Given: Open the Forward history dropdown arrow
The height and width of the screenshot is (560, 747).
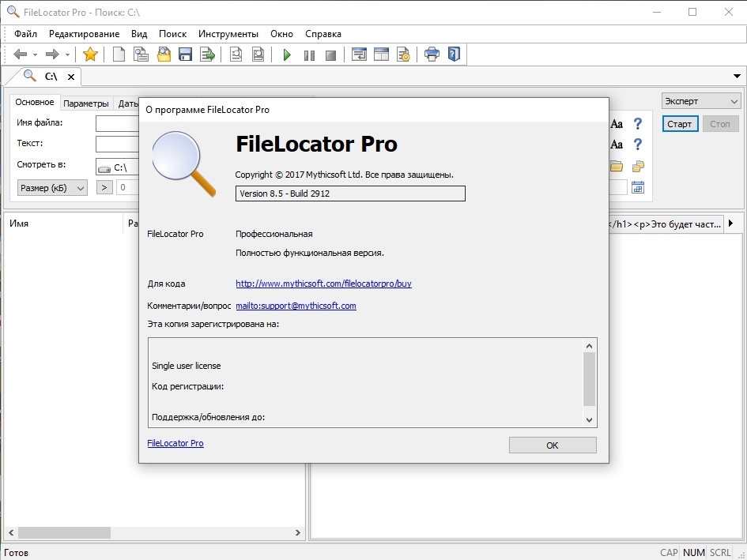Looking at the screenshot, I should click(x=67, y=54).
